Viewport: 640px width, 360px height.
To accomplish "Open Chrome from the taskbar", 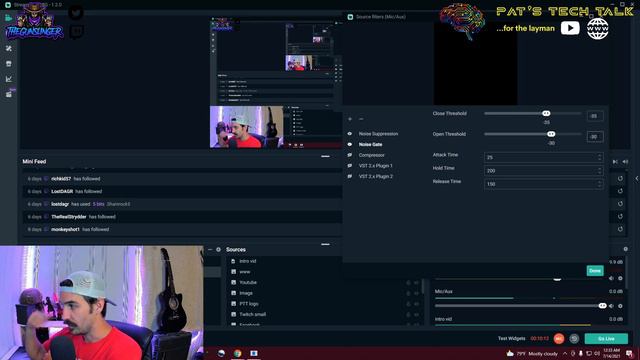I will pyautogui.click(x=237, y=353).
